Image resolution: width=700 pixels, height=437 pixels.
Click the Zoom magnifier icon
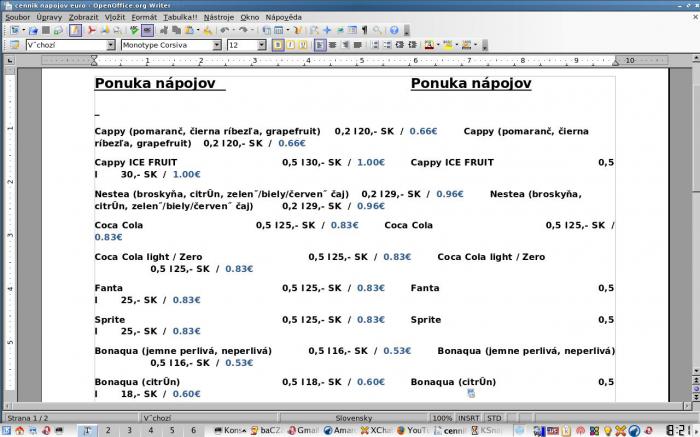378,30
